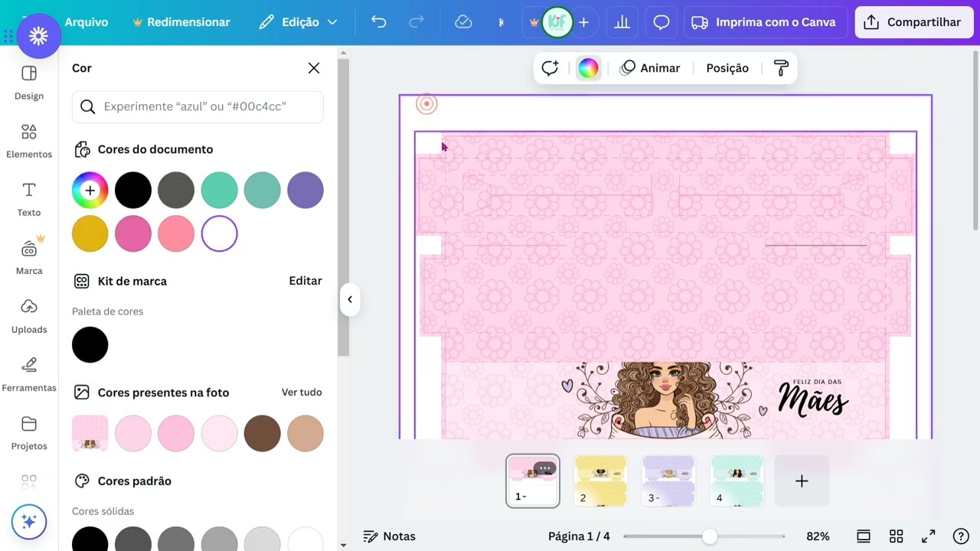This screenshot has height=551, width=980.
Task: Click Ver tudo for photo colors
Action: [x=302, y=392]
